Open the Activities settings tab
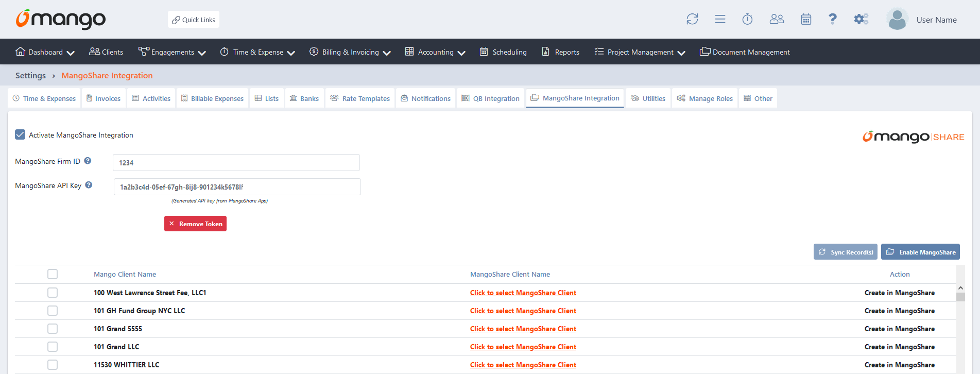The width and height of the screenshot is (980, 374). click(151, 98)
